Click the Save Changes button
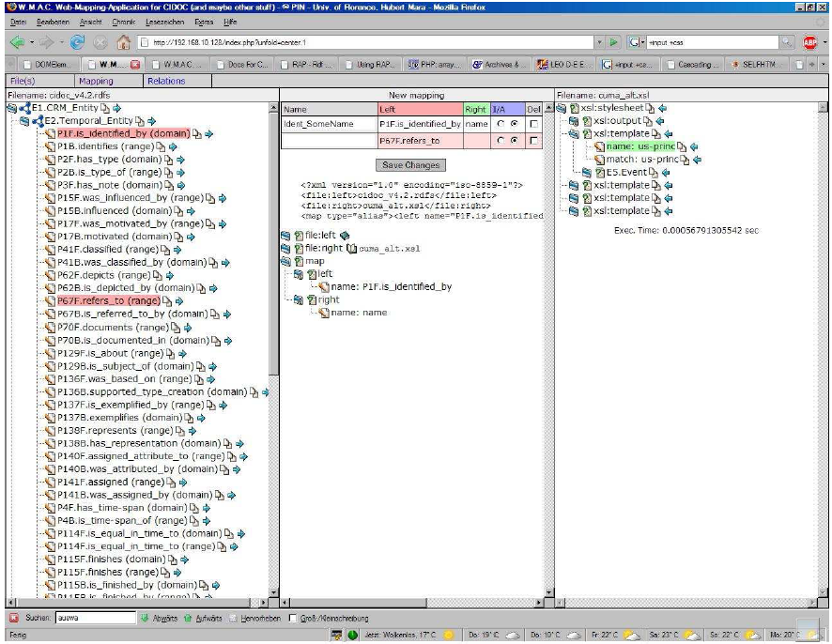Screen dimensions: 832x644 [410, 165]
